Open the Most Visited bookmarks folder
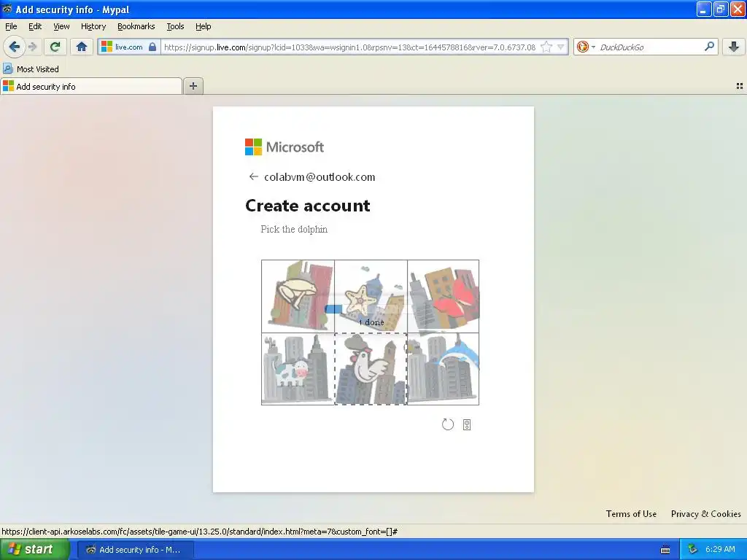The width and height of the screenshot is (747, 560). [x=31, y=69]
